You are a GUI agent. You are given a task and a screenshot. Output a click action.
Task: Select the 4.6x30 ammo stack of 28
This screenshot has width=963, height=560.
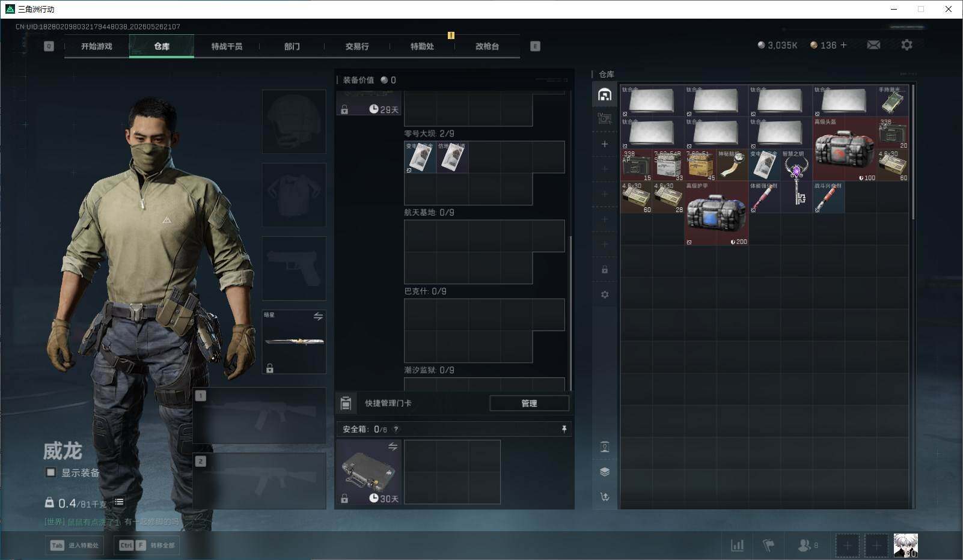point(668,197)
